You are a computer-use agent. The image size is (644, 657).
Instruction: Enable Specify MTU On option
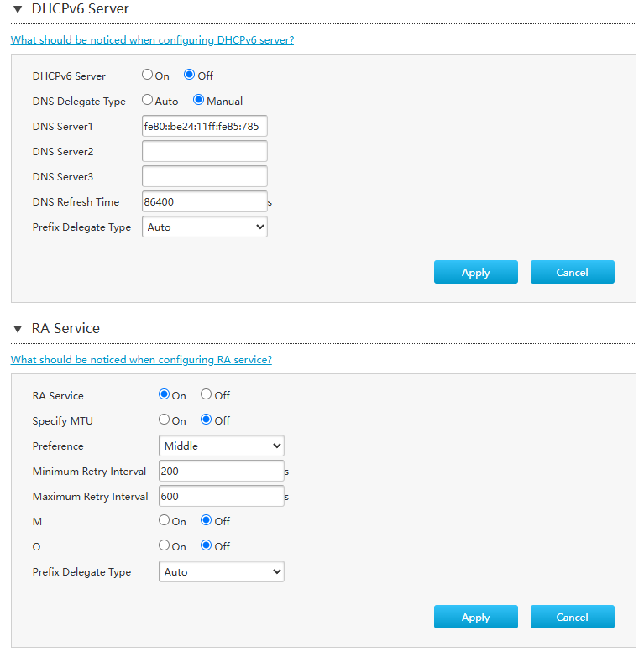coord(165,420)
